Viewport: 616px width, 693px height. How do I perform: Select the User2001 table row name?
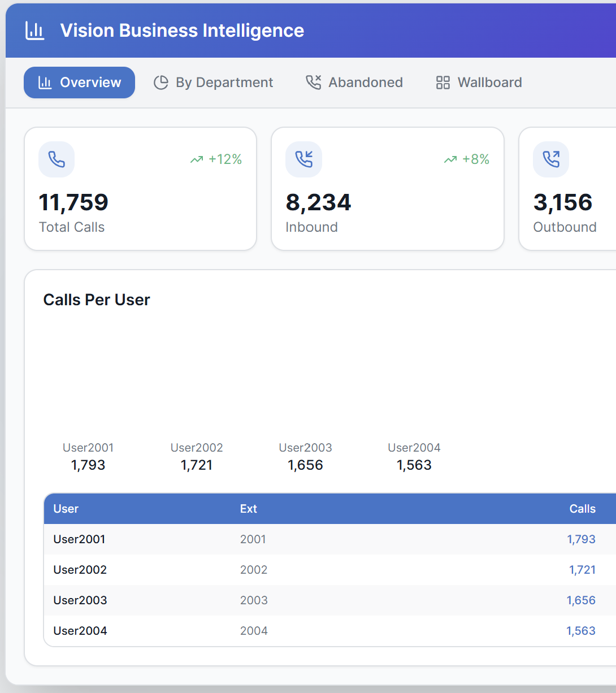(x=79, y=539)
